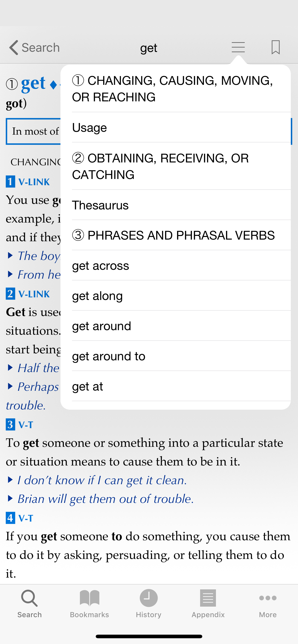Screen dimensions: 298x644
Task: Tap example 'I don't know if I can get it clean'
Action: point(102,480)
